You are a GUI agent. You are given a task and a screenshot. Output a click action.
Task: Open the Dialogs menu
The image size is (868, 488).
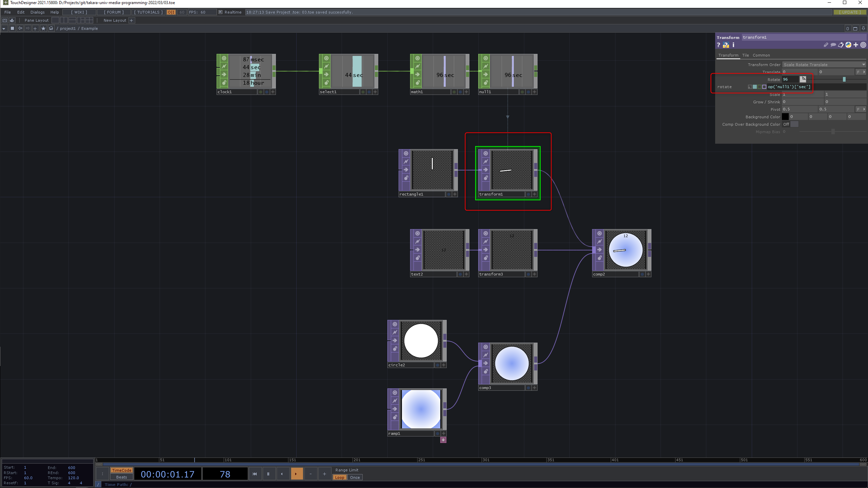coord(37,12)
